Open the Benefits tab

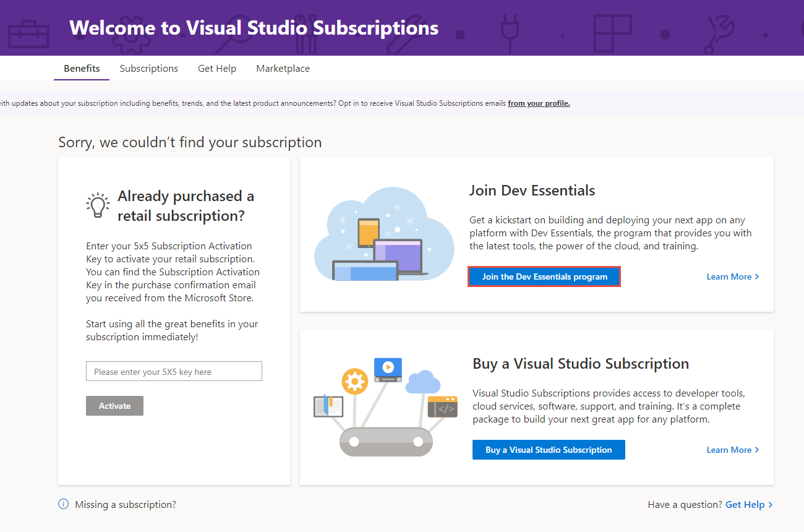pyautogui.click(x=82, y=69)
